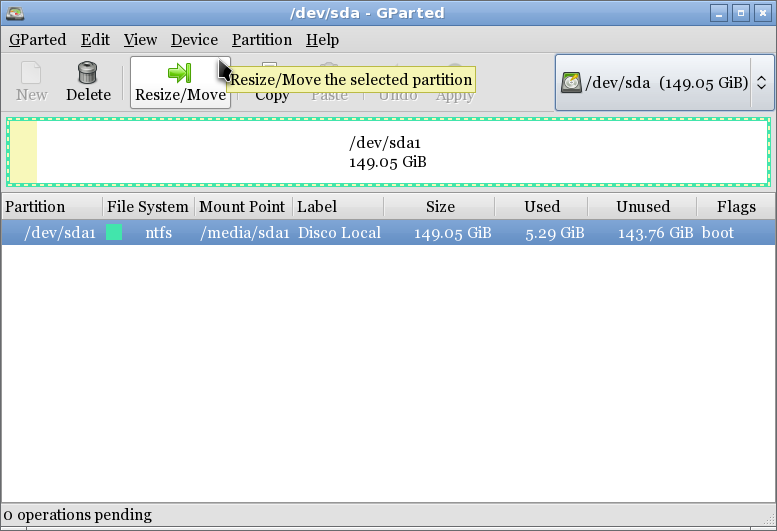Screen dimensions: 777x531
Task: Click the Copy toolbar button
Action: [x=272, y=94]
